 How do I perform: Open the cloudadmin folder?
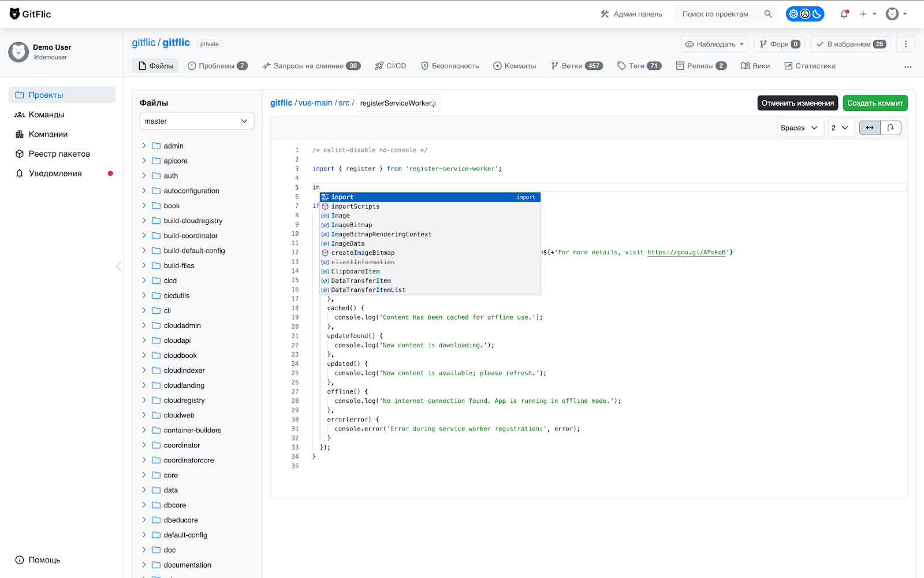point(182,325)
